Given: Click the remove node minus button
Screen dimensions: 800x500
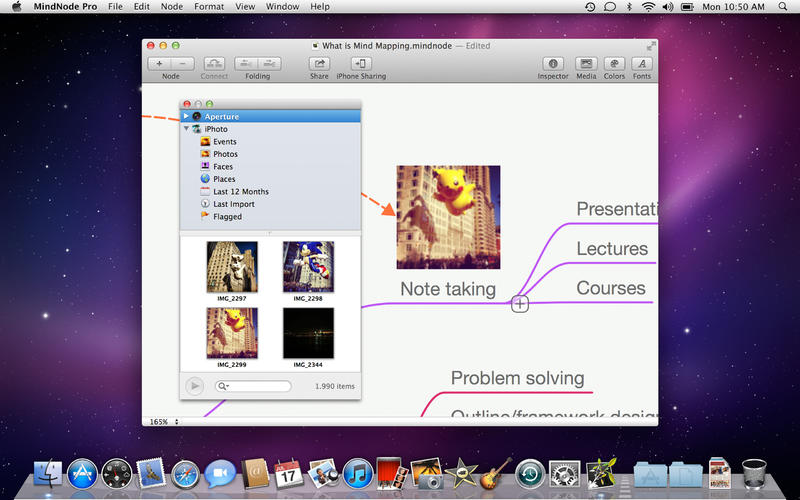Looking at the screenshot, I should [x=182, y=63].
